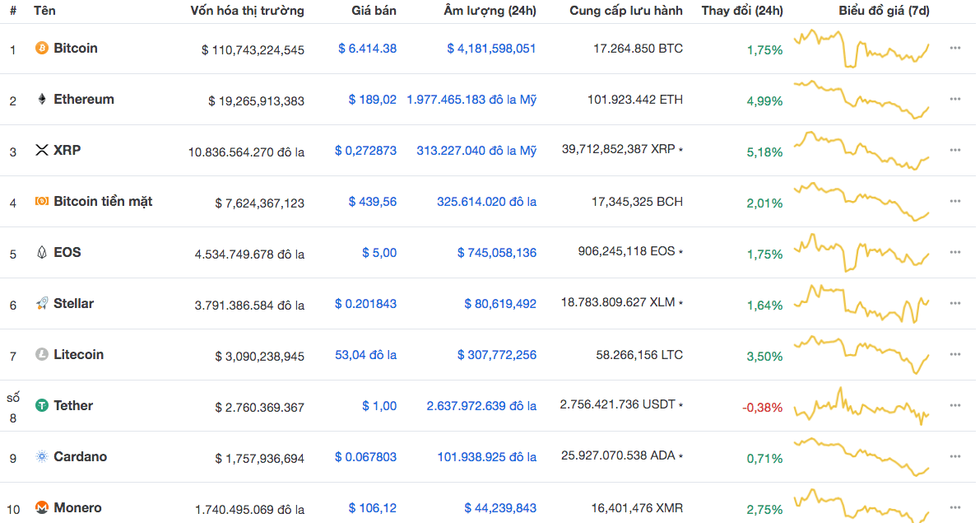Click Monero market cap 1.740.495.069 đô la
The width and height of the screenshot is (980, 523).
pos(250,510)
